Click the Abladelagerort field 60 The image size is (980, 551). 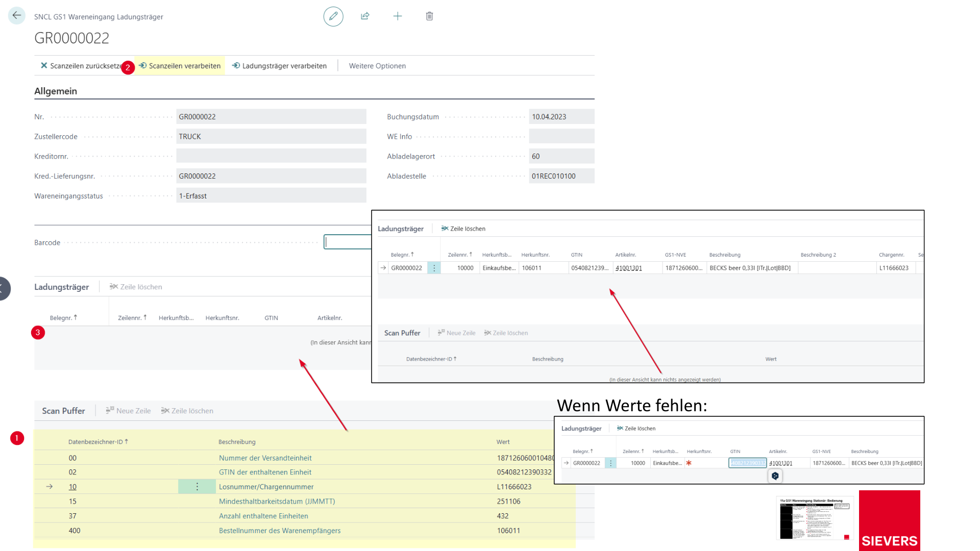(561, 156)
